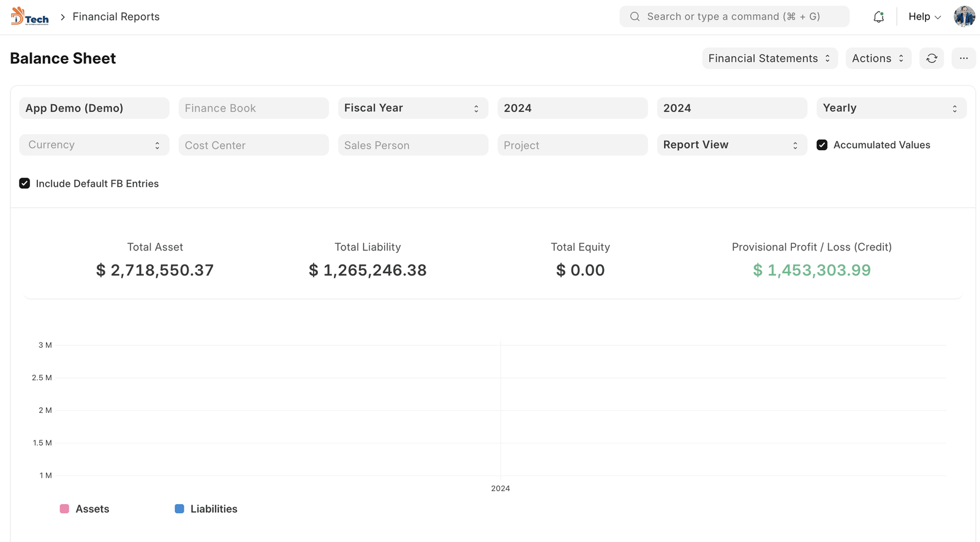Toggle the Assets legend marker
980x542 pixels.
coord(64,509)
